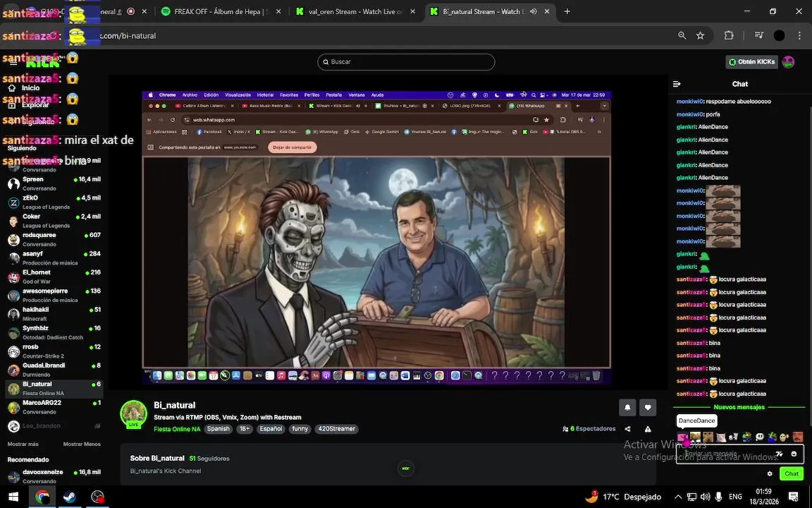
Task: Send message with green Chat button
Action: tap(792, 474)
